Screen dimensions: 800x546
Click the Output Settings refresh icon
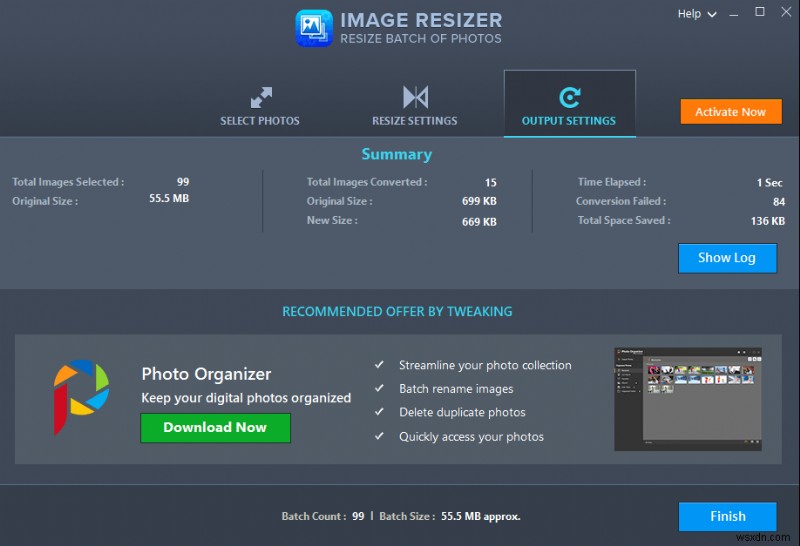click(x=569, y=97)
